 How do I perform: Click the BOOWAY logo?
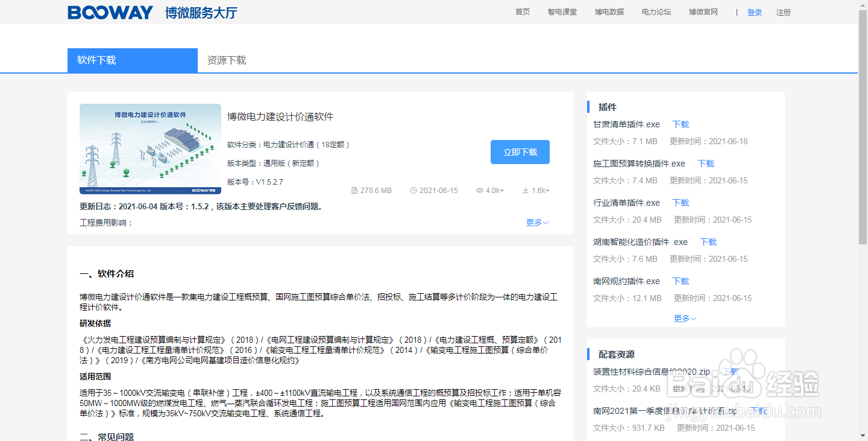110,12
